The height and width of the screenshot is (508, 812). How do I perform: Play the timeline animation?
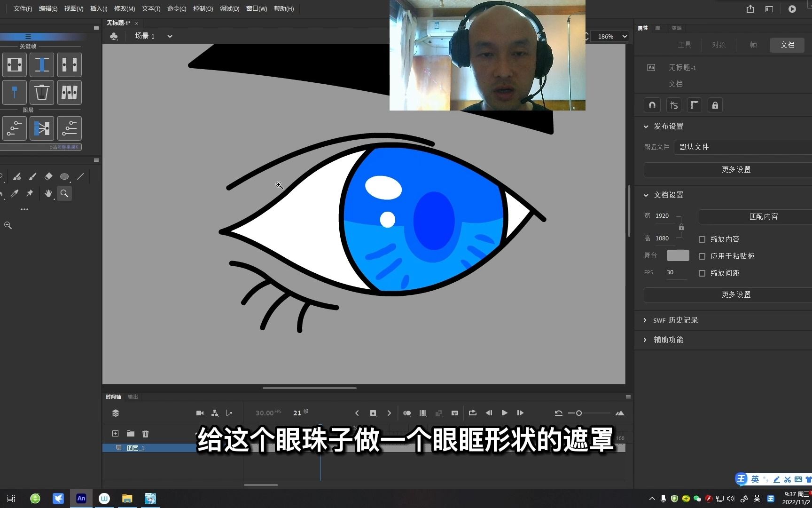point(504,413)
